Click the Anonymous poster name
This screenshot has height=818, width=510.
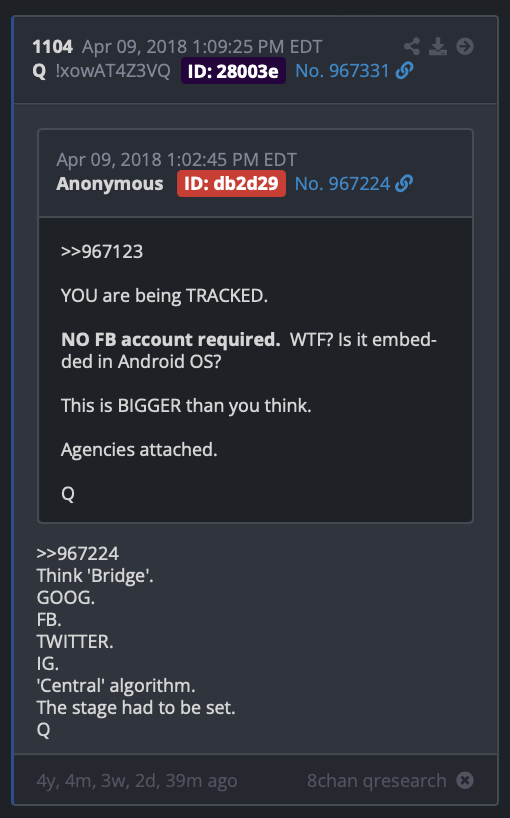[x=110, y=184]
